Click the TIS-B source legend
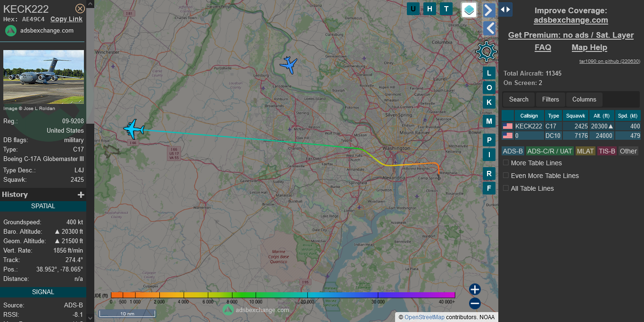The width and height of the screenshot is (644, 322). pos(607,151)
